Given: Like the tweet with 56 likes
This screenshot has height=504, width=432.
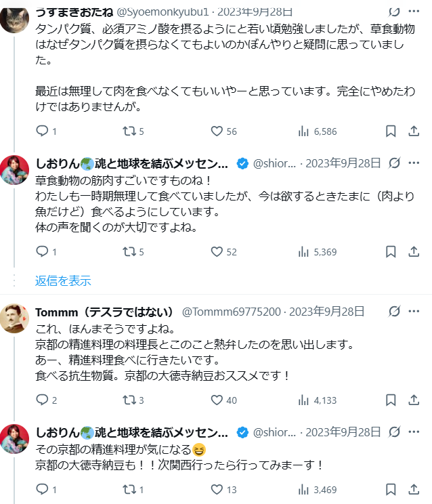Looking at the screenshot, I should pyautogui.click(x=217, y=131).
